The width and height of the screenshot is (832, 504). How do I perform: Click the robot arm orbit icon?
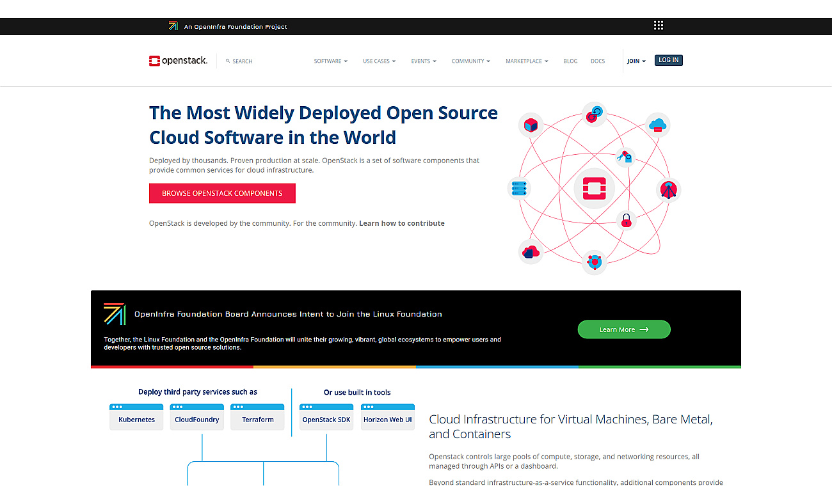625,157
